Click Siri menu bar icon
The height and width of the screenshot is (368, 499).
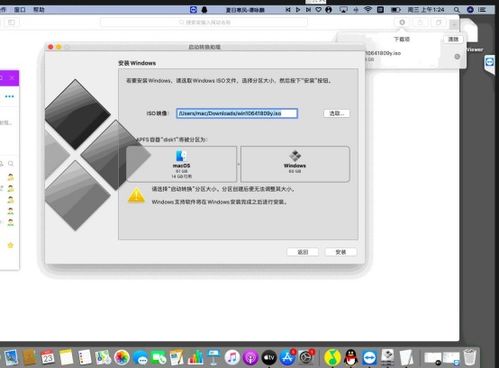(470, 10)
